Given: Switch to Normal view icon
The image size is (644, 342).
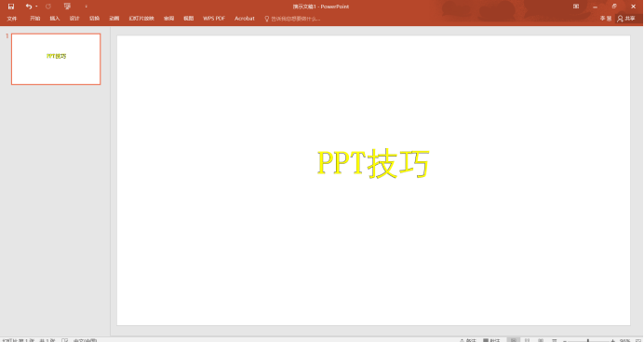Looking at the screenshot, I should point(513,340).
